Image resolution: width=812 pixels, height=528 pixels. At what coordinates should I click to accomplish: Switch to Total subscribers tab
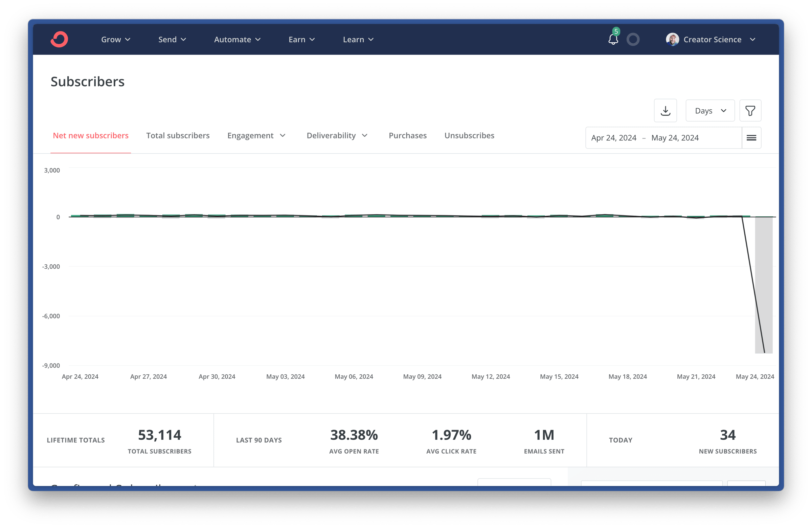tap(178, 135)
